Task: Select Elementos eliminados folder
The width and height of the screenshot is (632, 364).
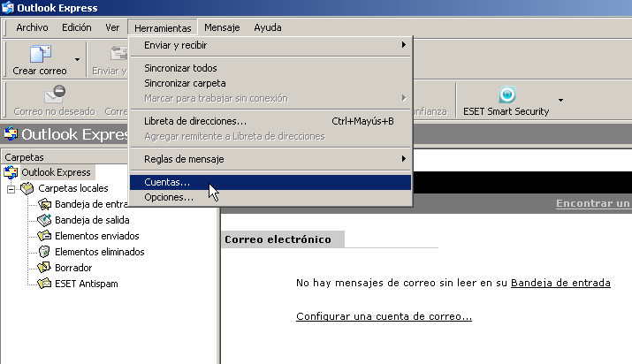Action: [x=100, y=252]
